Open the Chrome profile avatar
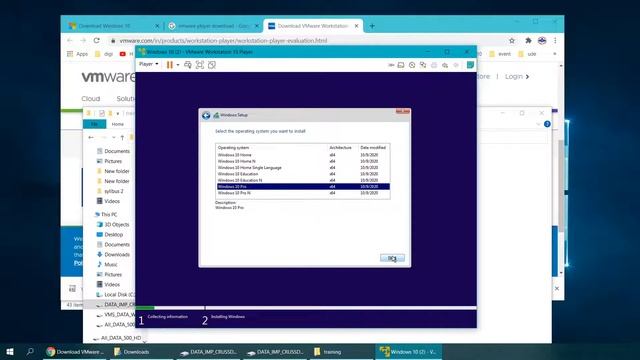Screen dimensions: 640x360 [542, 40]
